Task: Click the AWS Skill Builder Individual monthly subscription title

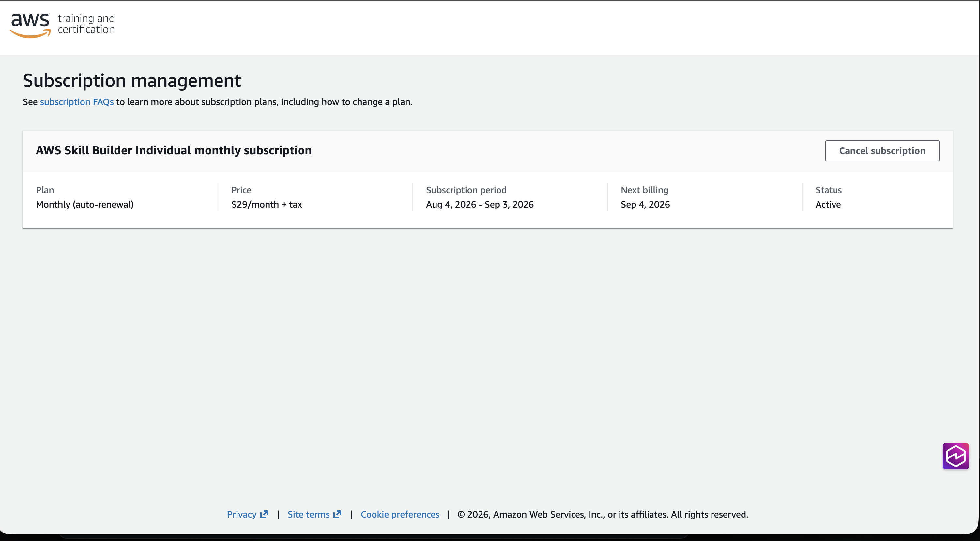Action: 174,150
